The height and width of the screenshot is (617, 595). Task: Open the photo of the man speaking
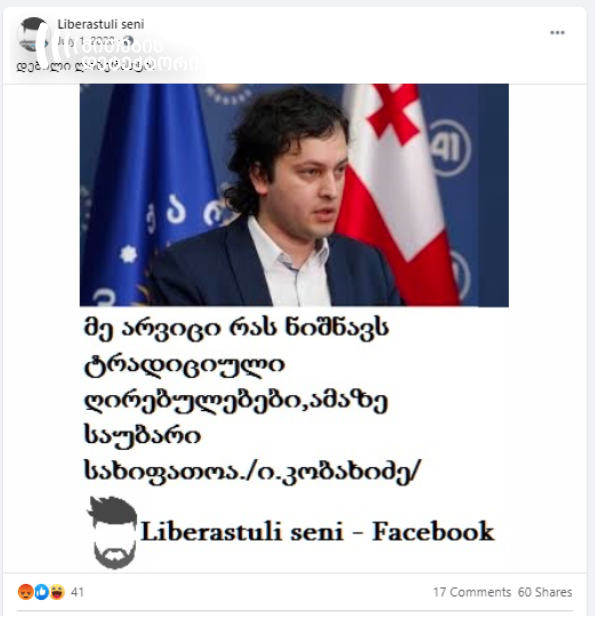pyautogui.click(x=294, y=195)
